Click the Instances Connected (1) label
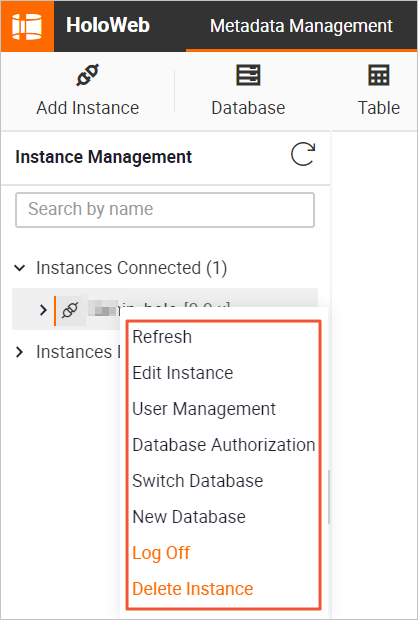 coord(132,268)
